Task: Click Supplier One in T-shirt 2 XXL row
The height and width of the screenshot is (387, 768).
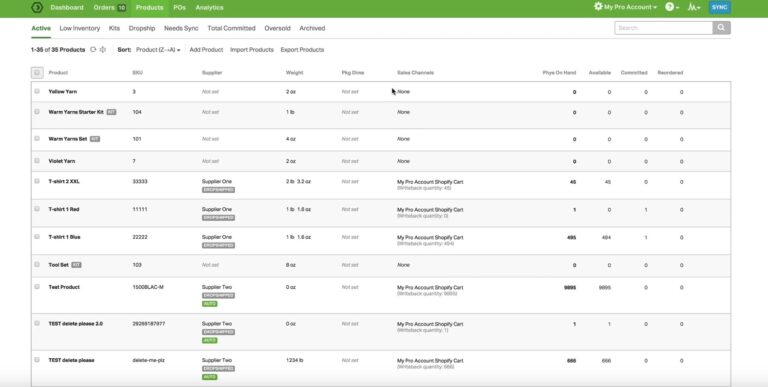Action: click(216, 182)
